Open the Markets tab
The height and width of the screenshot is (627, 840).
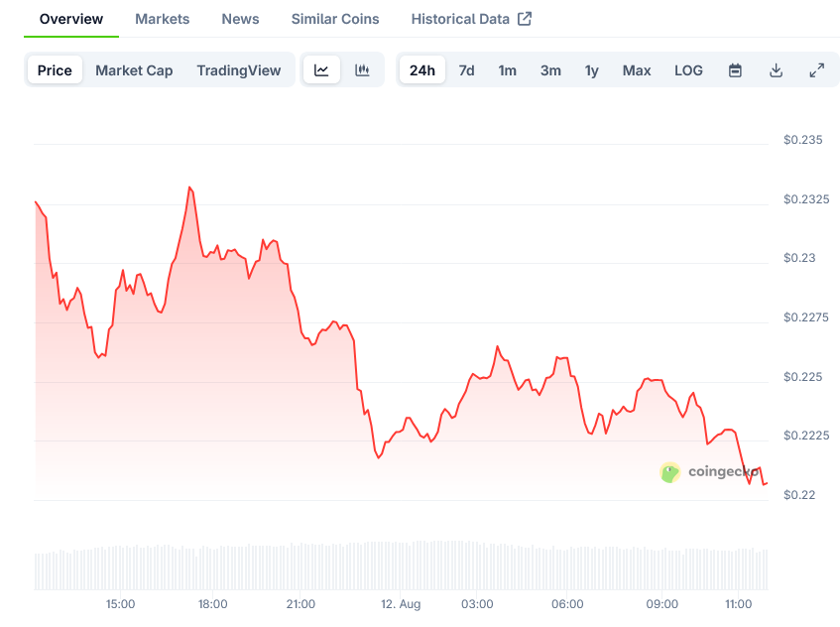163,19
